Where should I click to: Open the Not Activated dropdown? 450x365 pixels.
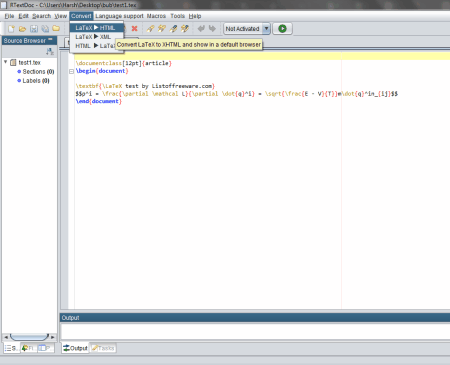[x=266, y=29]
